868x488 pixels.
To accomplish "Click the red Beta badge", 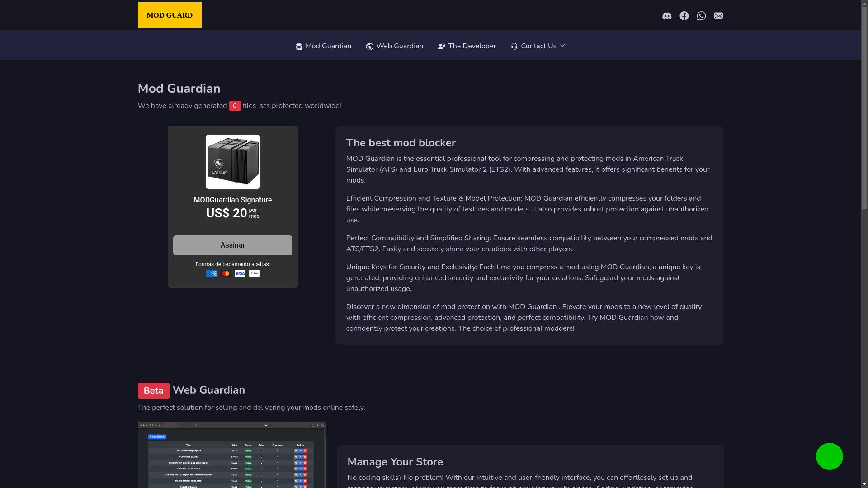I will pos(154,391).
